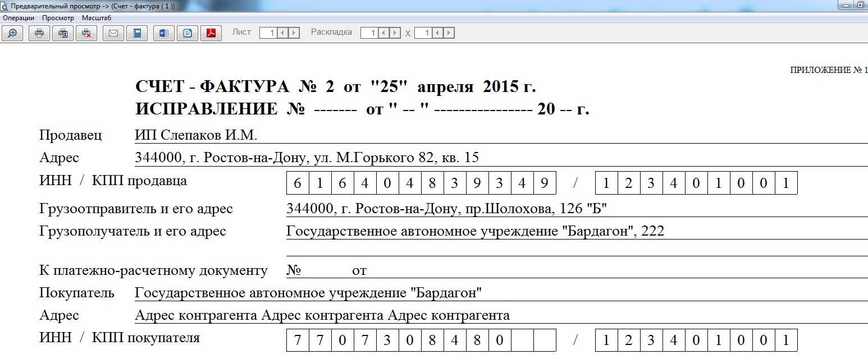
Task: Click the blue notebook toolbar icon
Action: pyautogui.click(x=137, y=33)
